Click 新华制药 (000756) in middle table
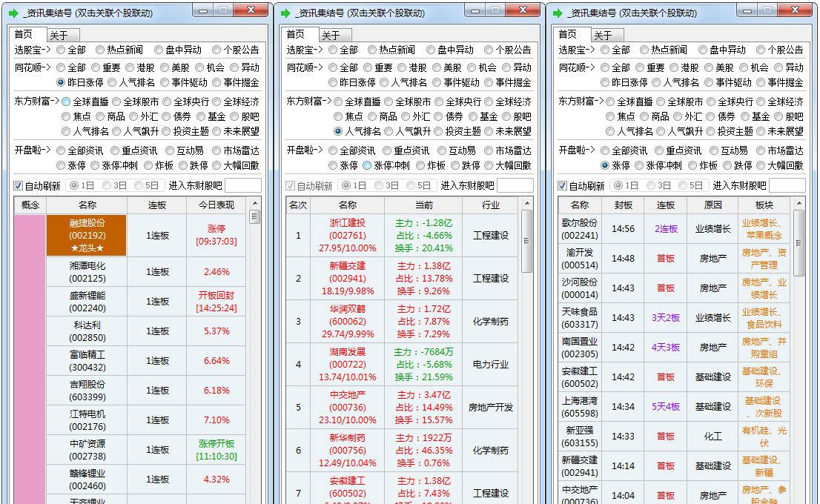The height and width of the screenshot is (504, 820). 348,450
